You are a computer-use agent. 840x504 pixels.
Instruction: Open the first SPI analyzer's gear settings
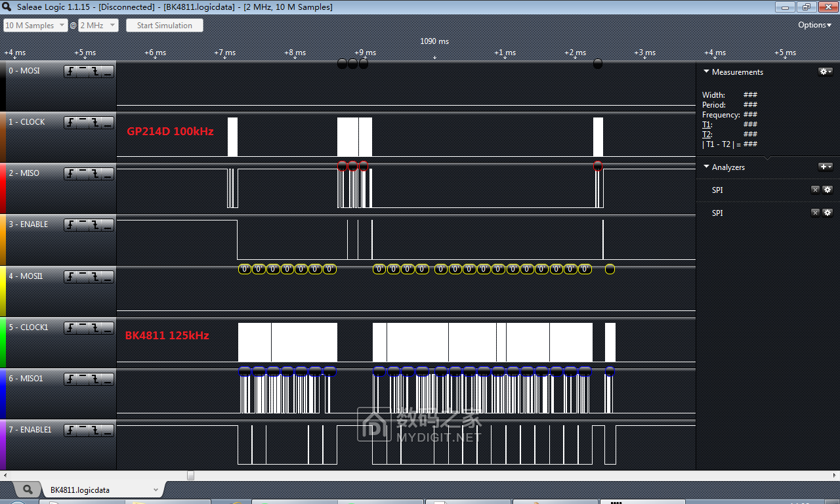pyautogui.click(x=828, y=190)
